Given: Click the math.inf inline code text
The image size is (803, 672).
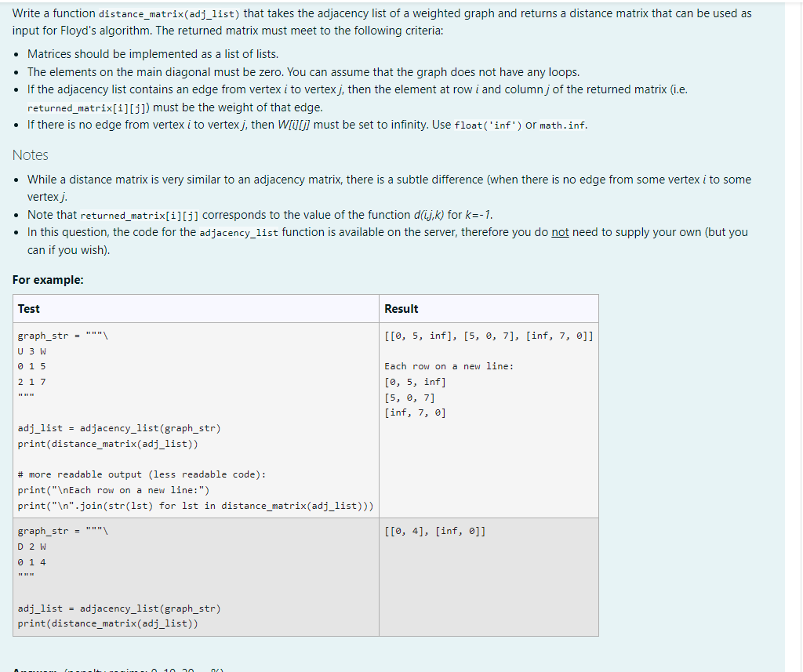Looking at the screenshot, I should [x=560, y=124].
